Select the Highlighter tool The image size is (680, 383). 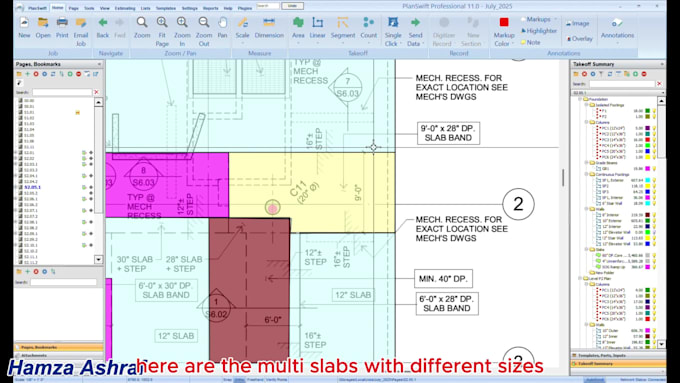point(539,31)
